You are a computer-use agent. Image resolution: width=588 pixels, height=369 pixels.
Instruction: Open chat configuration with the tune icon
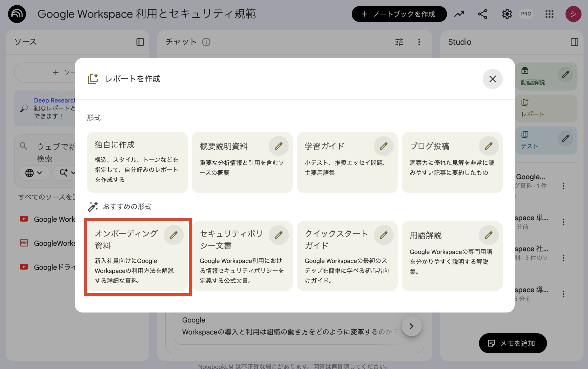pyautogui.click(x=399, y=42)
